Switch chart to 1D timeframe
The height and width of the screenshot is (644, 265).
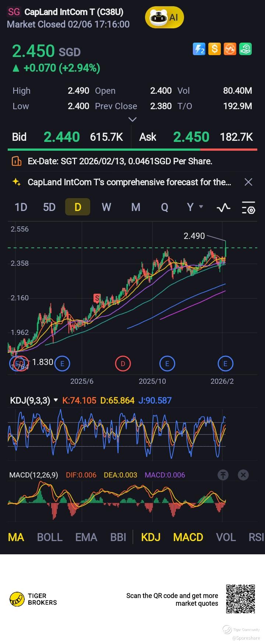(21, 207)
